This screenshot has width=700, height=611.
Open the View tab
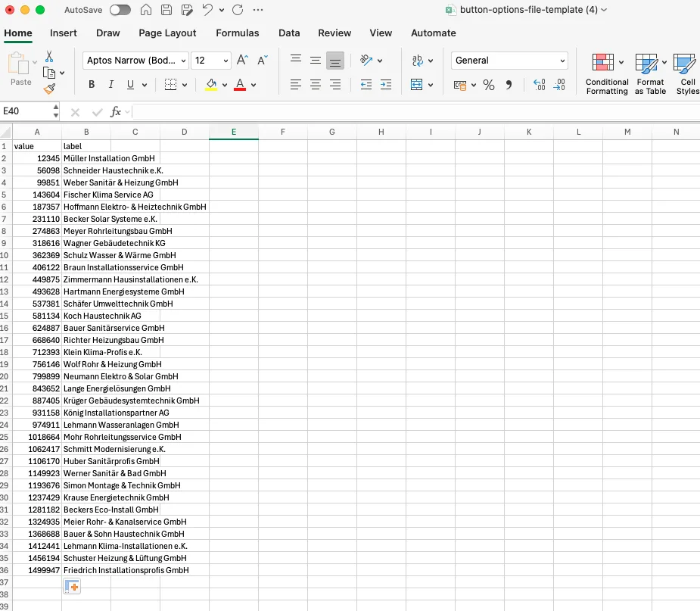pos(381,33)
